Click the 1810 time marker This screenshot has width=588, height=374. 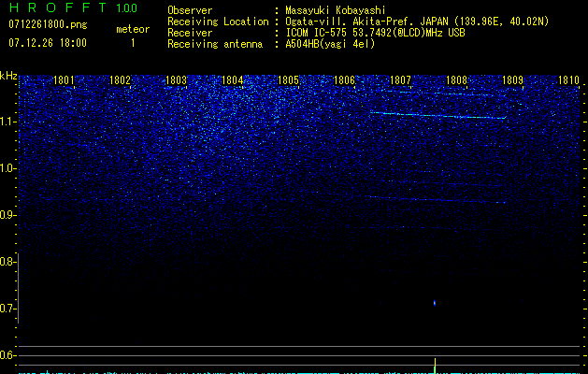coord(568,80)
